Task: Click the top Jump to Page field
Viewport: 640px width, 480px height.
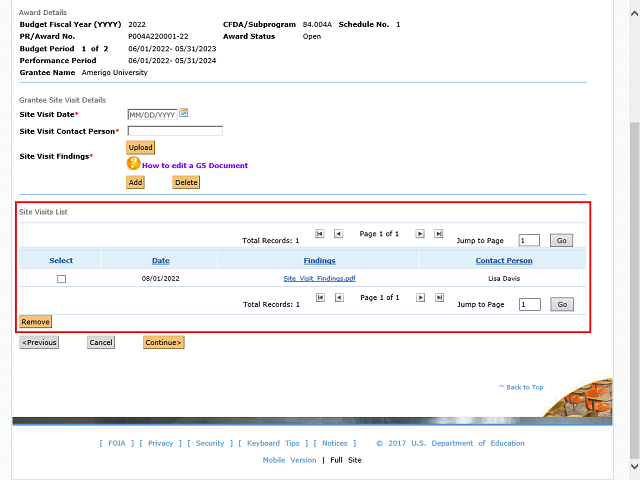Action: [529, 240]
